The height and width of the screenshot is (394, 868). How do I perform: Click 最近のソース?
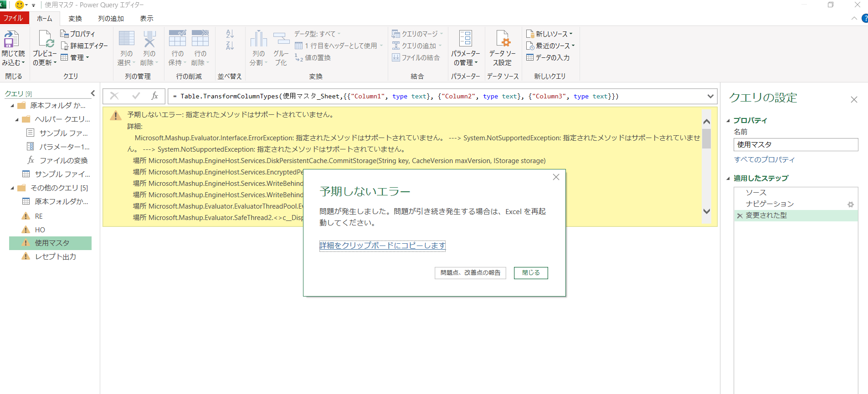(550, 46)
